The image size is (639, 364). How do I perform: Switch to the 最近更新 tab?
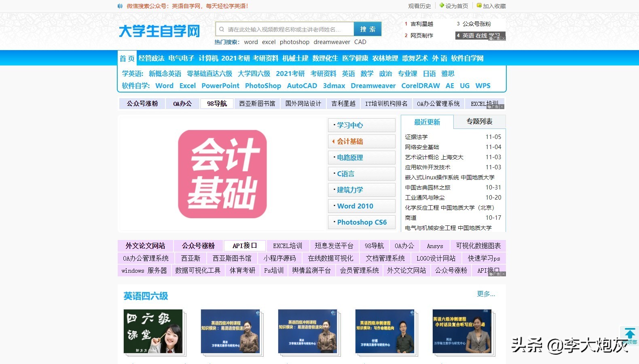click(427, 122)
